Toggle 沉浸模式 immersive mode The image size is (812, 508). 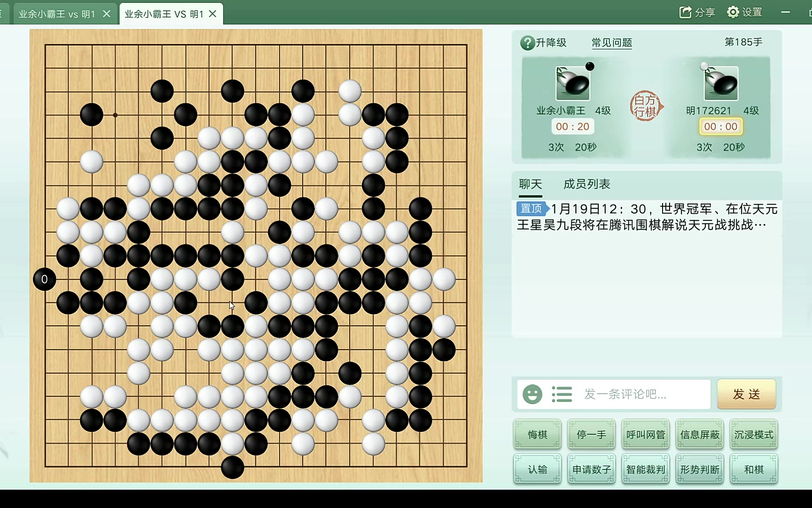(x=754, y=435)
